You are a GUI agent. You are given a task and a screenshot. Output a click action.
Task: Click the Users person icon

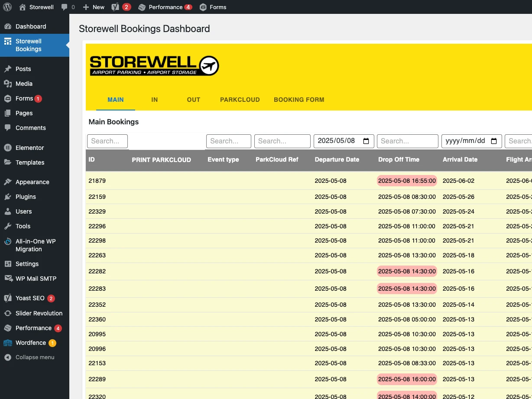(8, 211)
